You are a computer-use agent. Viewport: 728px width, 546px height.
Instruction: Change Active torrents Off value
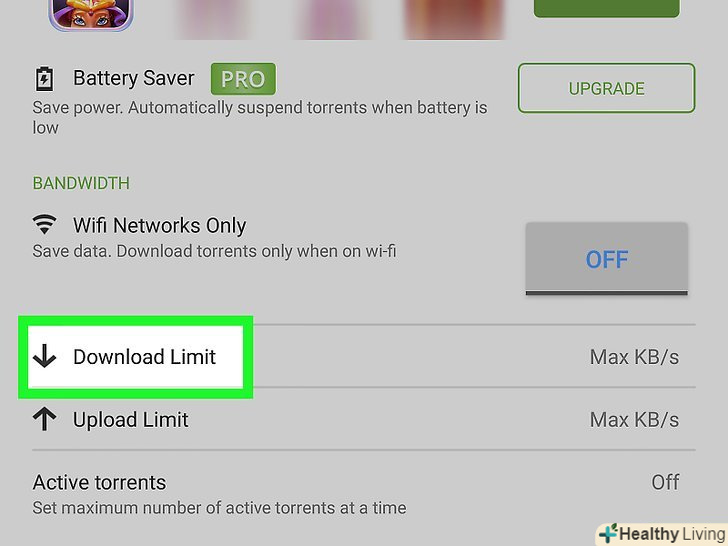click(665, 482)
